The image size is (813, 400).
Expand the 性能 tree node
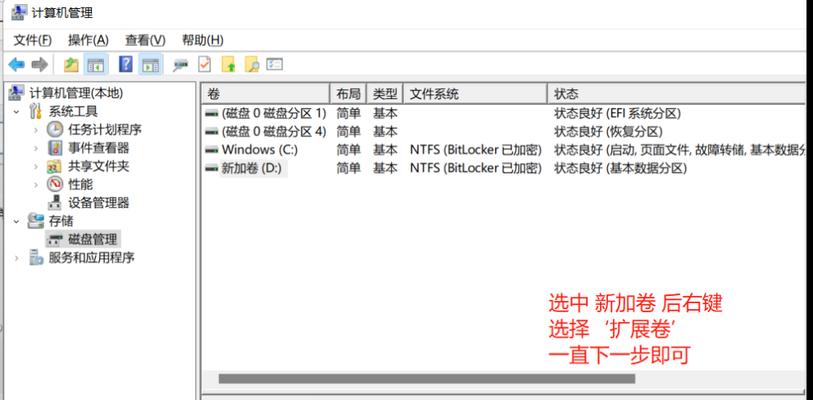[36, 185]
